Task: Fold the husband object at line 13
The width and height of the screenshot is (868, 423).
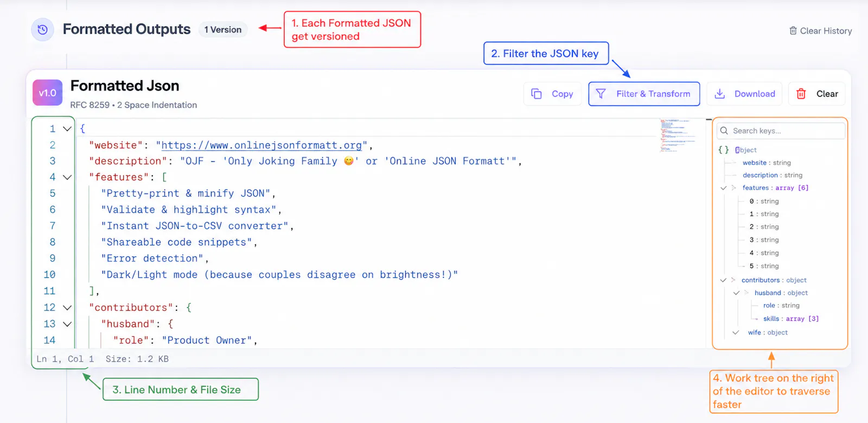Action: (x=67, y=324)
